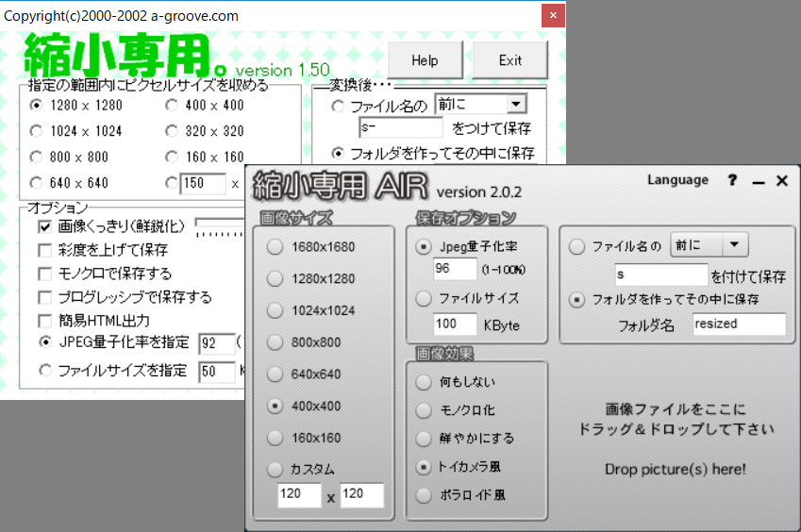Select ポラロイド風 effect

point(423,495)
